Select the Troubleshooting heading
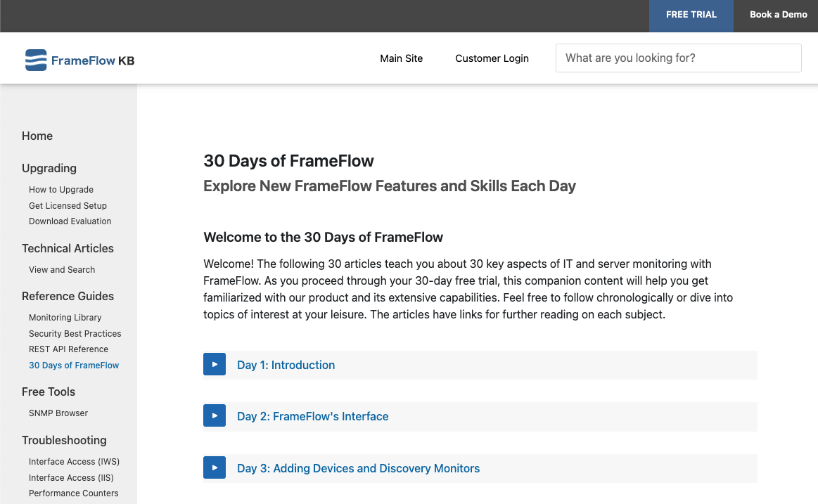Screen dimensions: 818x504 64,441
